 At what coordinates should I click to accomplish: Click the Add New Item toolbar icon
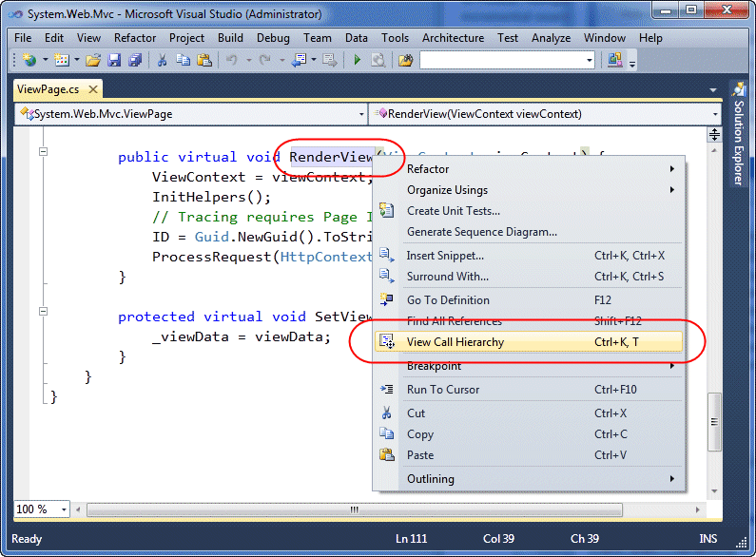[62, 60]
